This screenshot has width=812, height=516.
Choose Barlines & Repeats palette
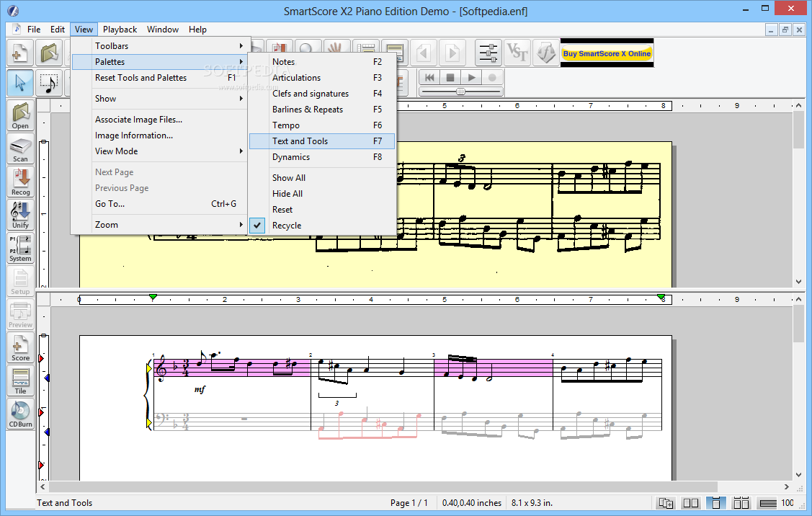point(321,110)
